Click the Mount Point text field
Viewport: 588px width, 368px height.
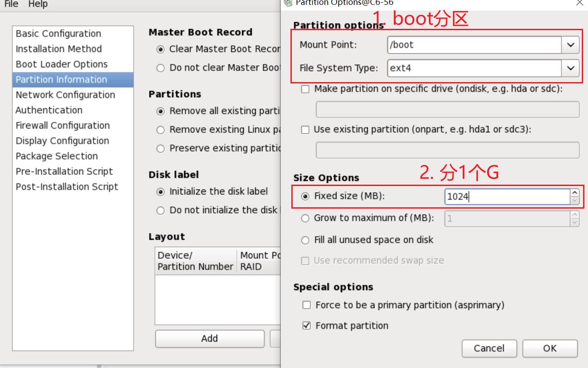[x=474, y=44]
